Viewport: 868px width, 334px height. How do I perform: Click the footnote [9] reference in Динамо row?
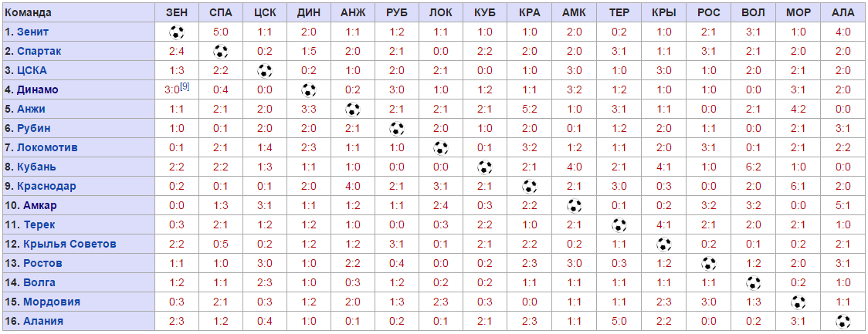click(185, 86)
